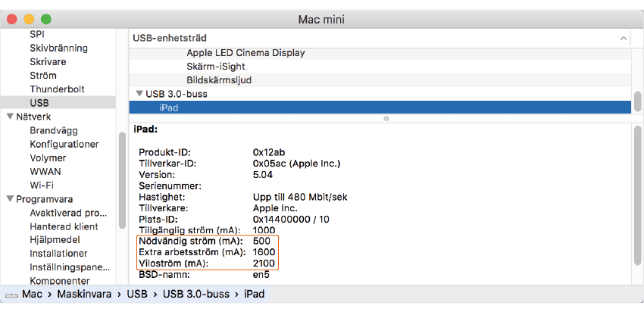The width and height of the screenshot is (644, 312).
Task: Select Thunderbolt in the hardware list
Action: tap(57, 89)
